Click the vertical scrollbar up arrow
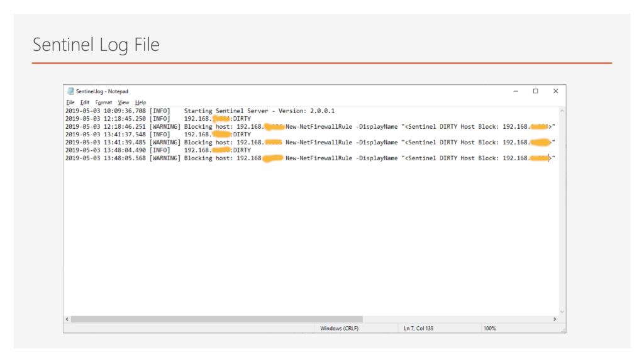Viewport: 644px width, 362px height. (561, 111)
